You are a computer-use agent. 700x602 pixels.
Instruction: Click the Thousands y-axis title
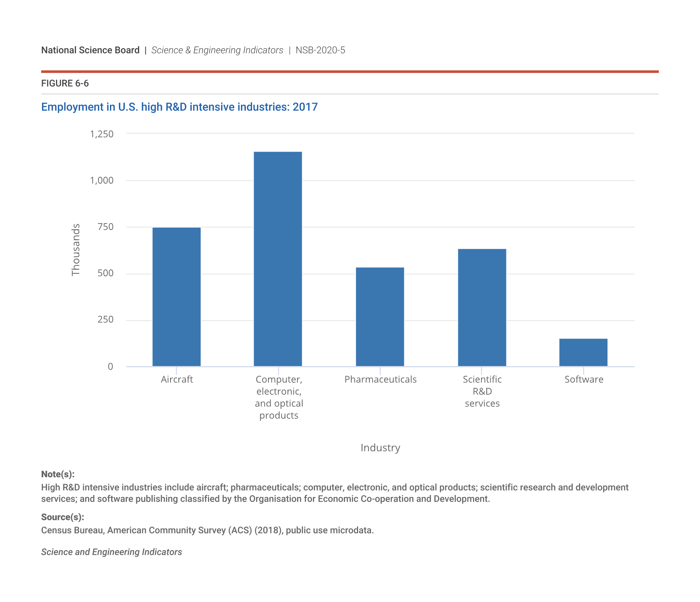76,250
